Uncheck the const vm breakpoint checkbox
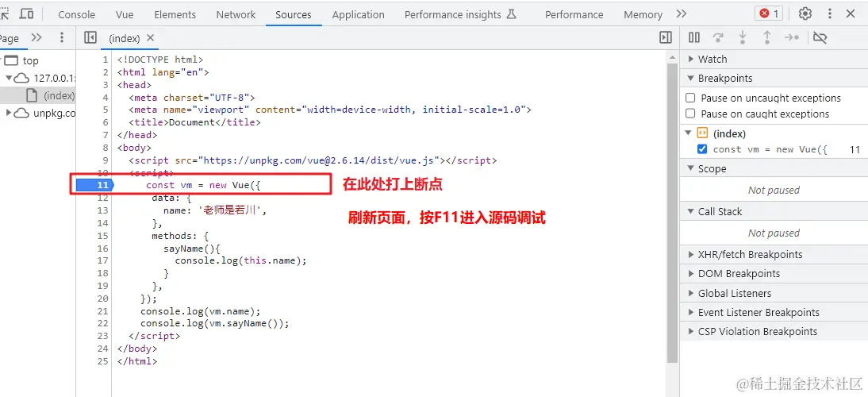Image resolution: width=868 pixels, height=397 pixels. coord(702,149)
